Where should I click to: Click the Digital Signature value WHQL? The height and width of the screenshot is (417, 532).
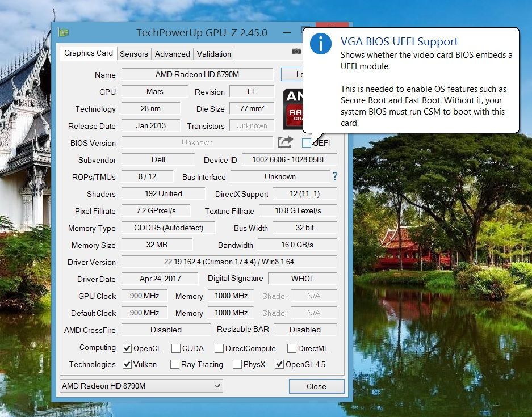[x=302, y=279]
